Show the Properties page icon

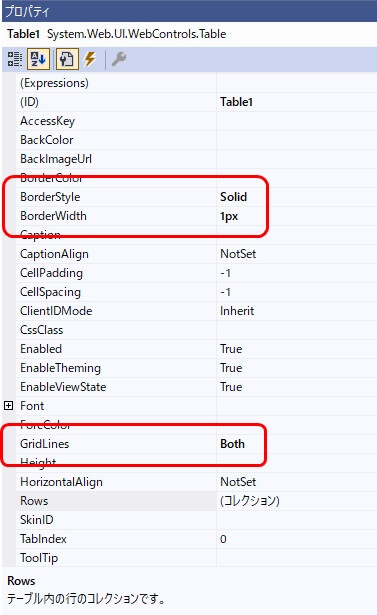pyautogui.click(x=67, y=59)
